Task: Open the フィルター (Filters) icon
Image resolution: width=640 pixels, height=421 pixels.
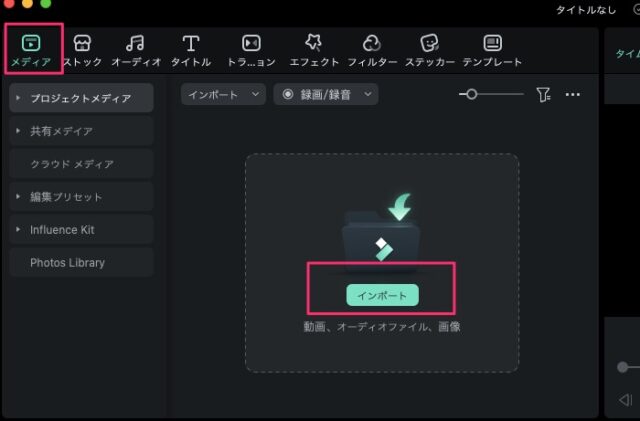Action: (372, 43)
